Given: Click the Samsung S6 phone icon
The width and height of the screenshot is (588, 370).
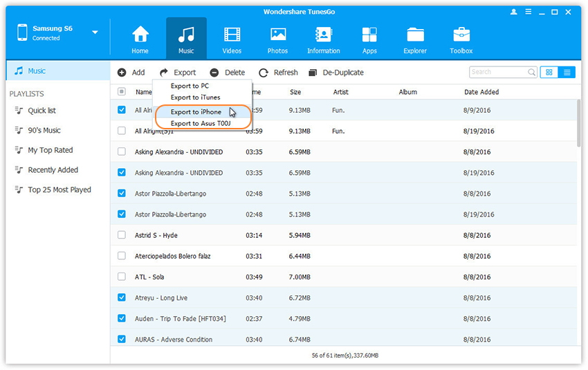Looking at the screenshot, I should 23,33.
